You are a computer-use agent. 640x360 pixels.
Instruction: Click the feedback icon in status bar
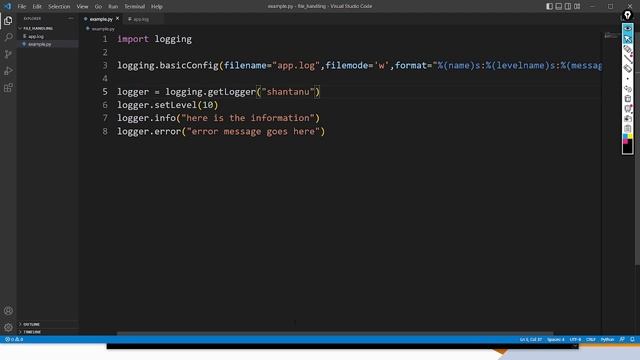click(x=622, y=340)
